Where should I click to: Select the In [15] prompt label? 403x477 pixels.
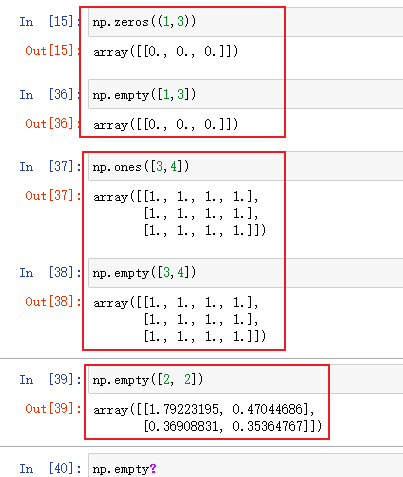point(50,22)
